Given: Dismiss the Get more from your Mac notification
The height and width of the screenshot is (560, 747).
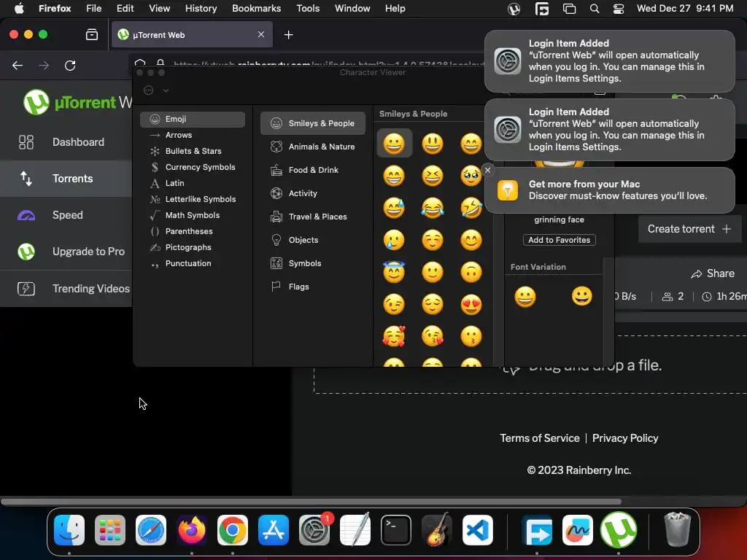Looking at the screenshot, I should pyautogui.click(x=487, y=170).
